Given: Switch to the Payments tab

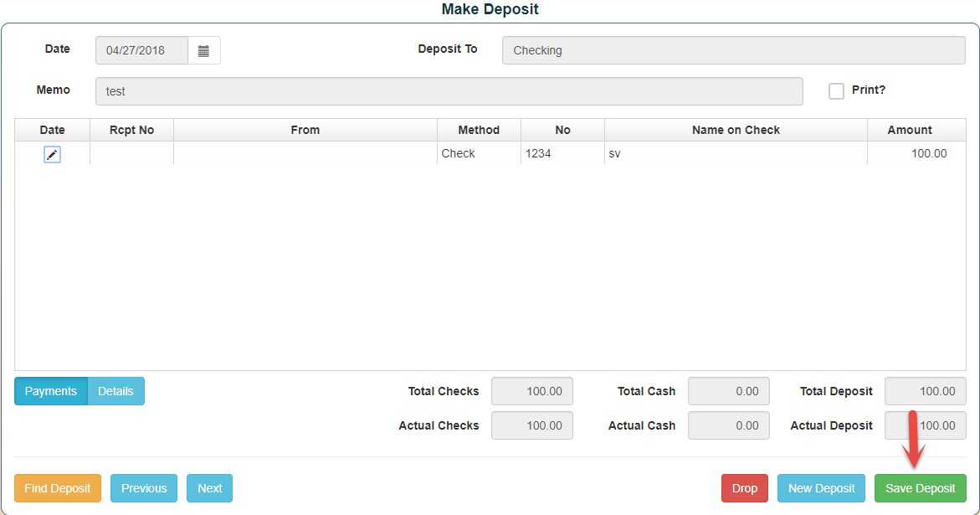Looking at the screenshot, I should pyautogui.click(x=51, y=391).
